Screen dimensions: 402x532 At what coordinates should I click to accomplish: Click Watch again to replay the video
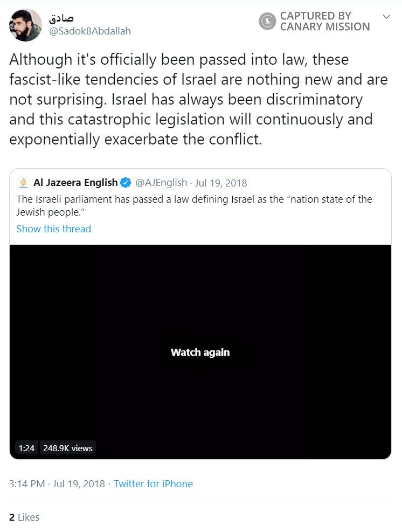coord(199,352)
